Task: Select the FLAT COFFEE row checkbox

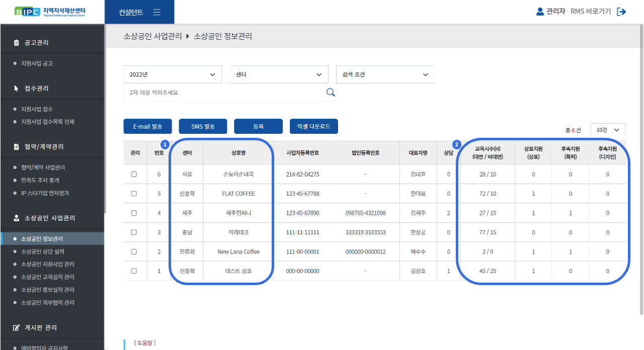Action: [134, 194]
